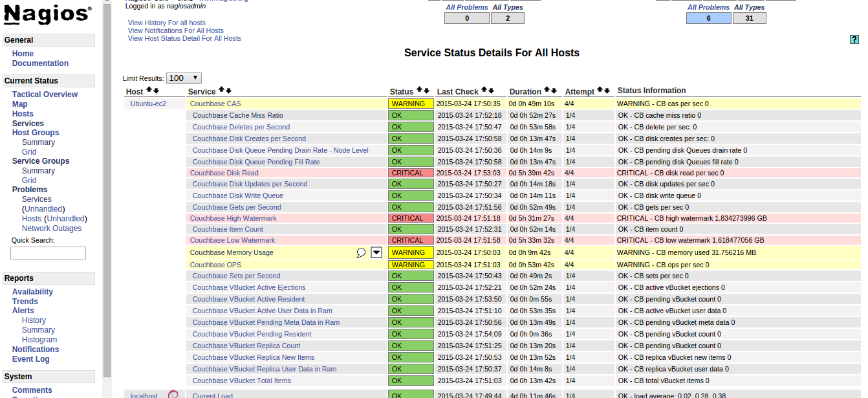Screen dimensions: 868x398
Task: Sort Attempt column descending with down arrow
Action: pos(607,91)
